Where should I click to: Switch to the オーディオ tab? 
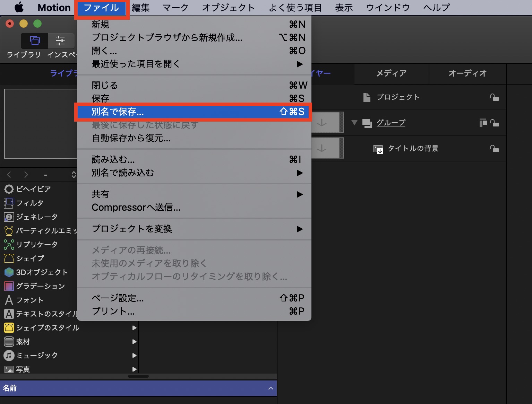pyautogui.click(x=468, y=73)
